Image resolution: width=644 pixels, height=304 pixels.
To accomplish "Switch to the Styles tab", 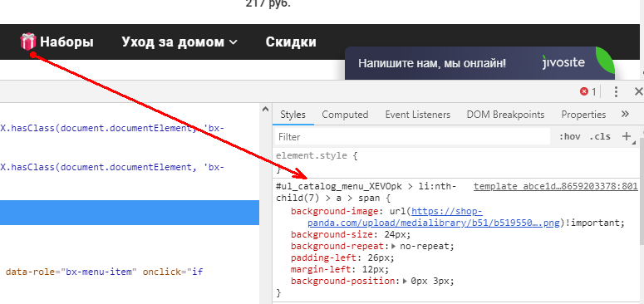I will click(x=293, y=115).
